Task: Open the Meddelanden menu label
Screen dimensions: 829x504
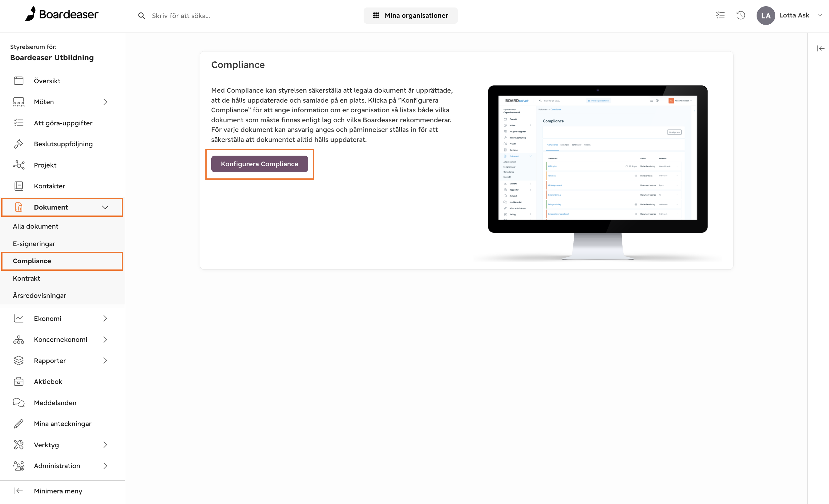Action: tap(55, 403)
